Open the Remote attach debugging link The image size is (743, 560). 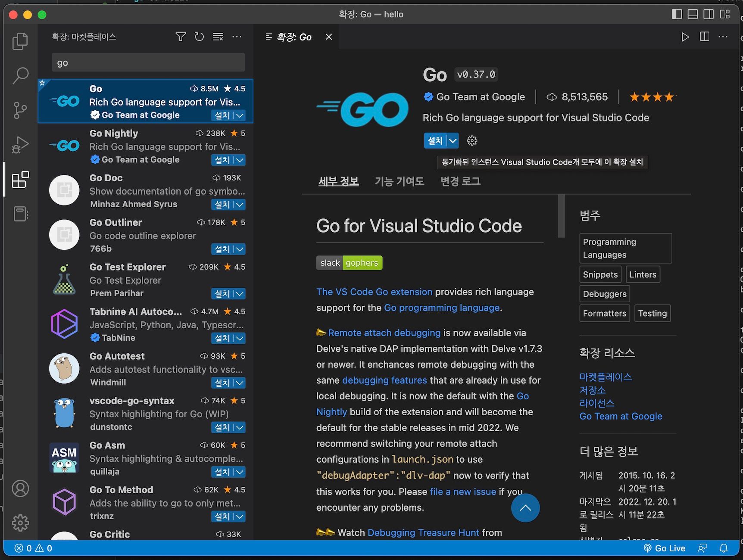pyautogui.click(x=384, y=333)
